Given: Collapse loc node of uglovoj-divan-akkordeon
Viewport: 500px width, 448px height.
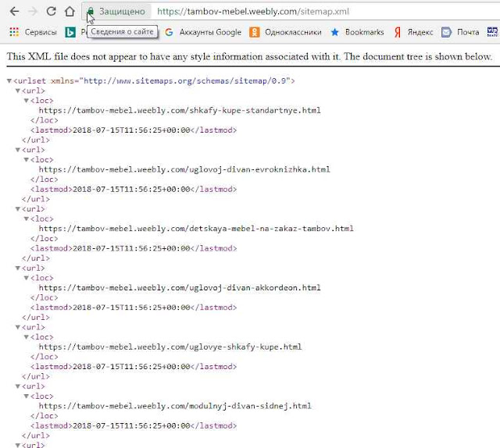Looking at the screenshot, I should [27, 278].
